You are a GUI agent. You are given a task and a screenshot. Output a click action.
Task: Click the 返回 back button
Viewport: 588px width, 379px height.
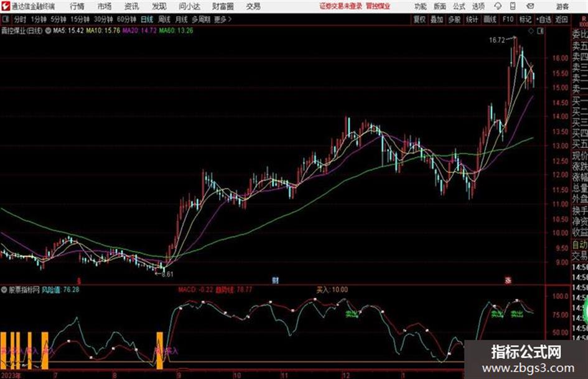click(561, 19)
